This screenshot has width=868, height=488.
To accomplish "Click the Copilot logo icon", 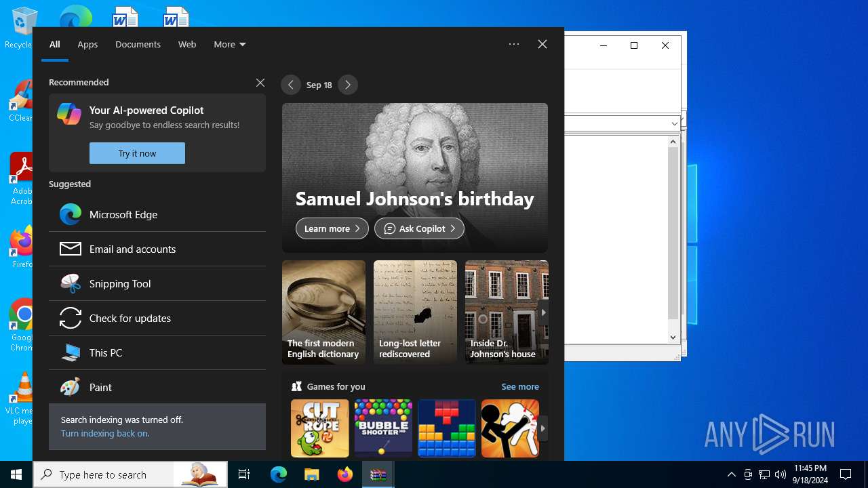I will (69, 114).
